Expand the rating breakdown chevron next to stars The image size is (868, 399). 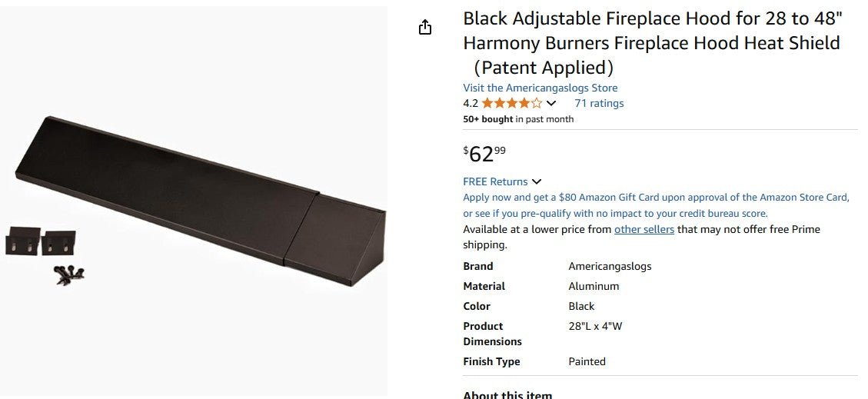[551, 104]
